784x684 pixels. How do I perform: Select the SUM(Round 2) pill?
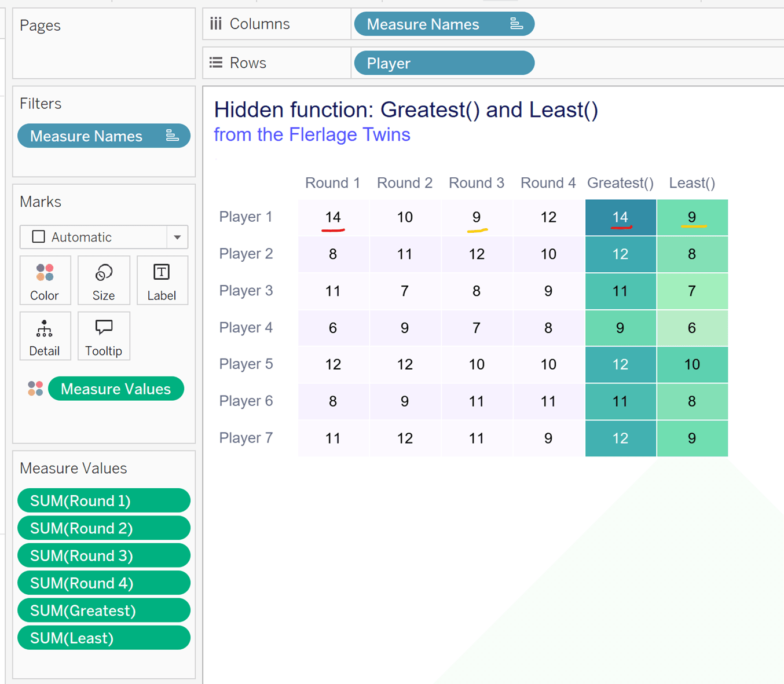[104, 528]
